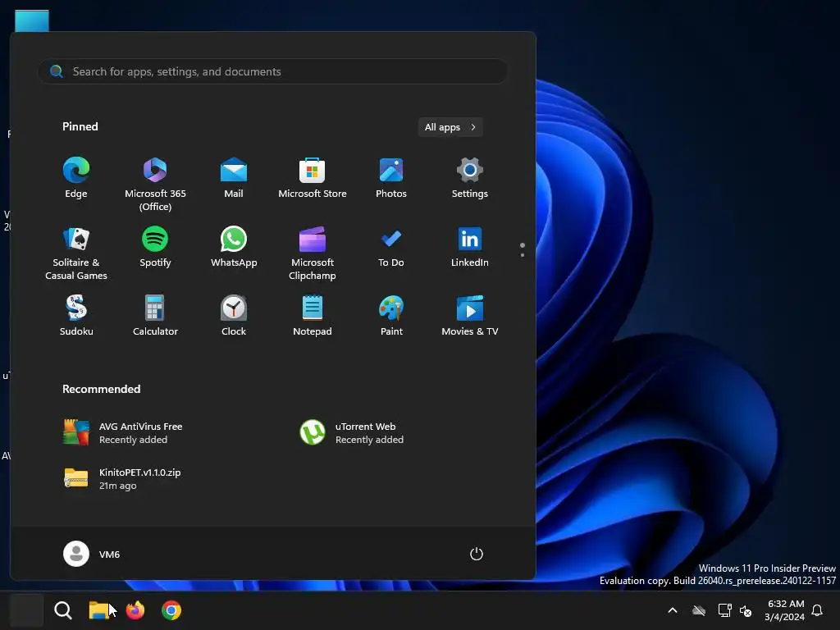Image resolution: width=840 pixels, height=630 pixels.
Task: Launch the LinkedIn app
Action: pyautogui.click(x=470, y=248)
